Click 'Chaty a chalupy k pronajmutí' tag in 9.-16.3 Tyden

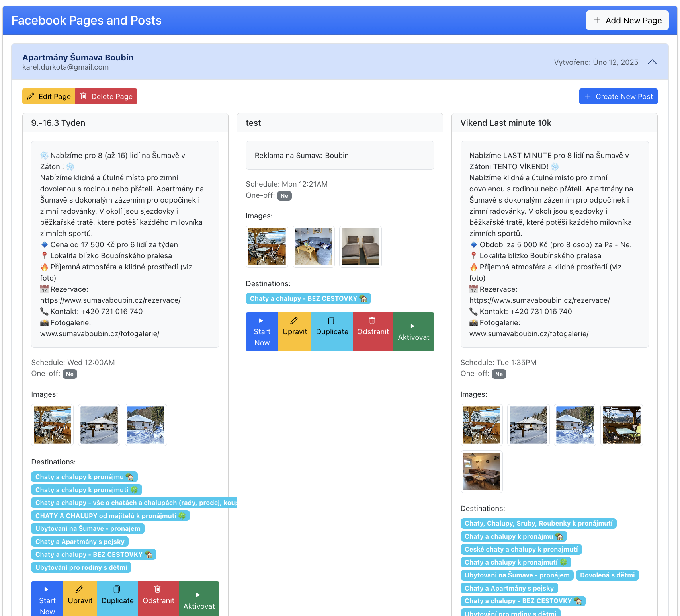click(x=86, y=490)
